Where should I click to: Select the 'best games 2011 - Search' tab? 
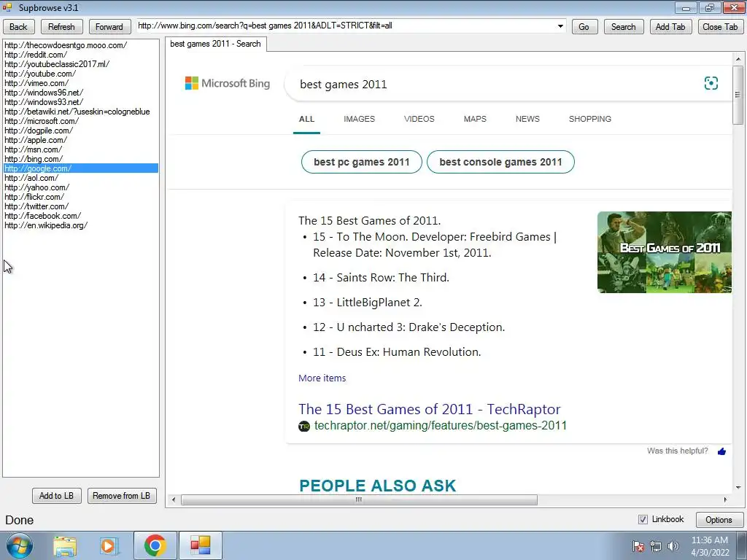click(x=216, y=44)
